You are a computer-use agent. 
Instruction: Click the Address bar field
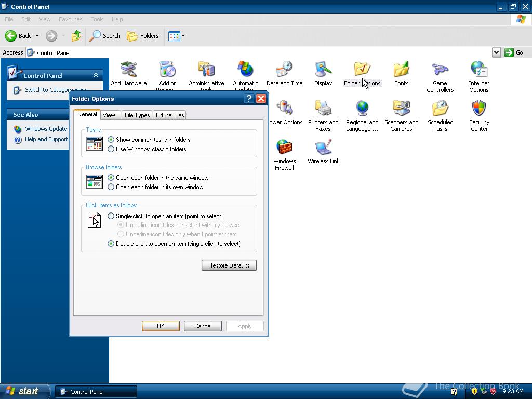(259, 52)
